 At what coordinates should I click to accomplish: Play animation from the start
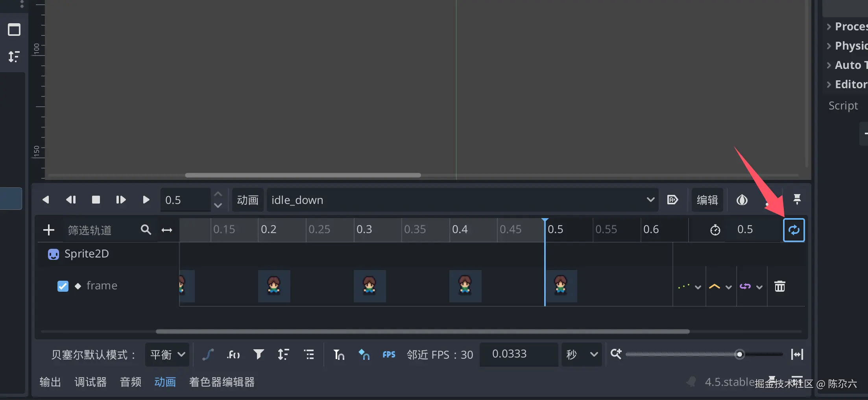[121, 200]
